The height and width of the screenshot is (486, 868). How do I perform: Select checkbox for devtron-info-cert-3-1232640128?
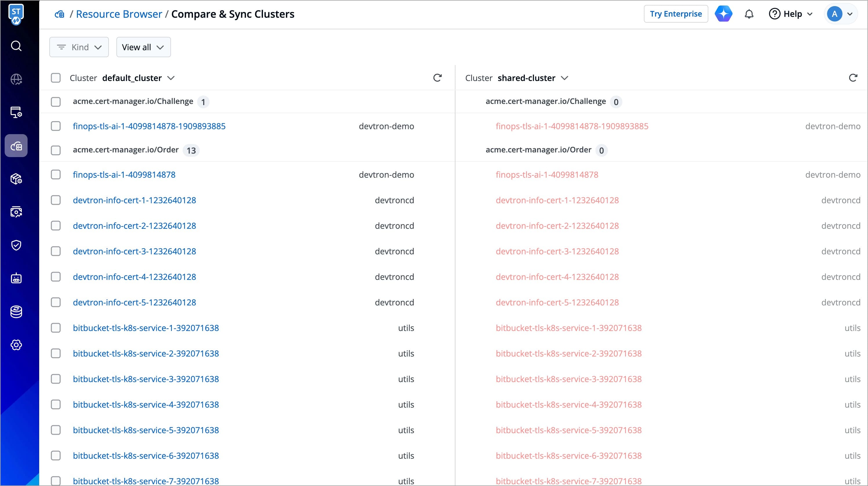[56, 251]
